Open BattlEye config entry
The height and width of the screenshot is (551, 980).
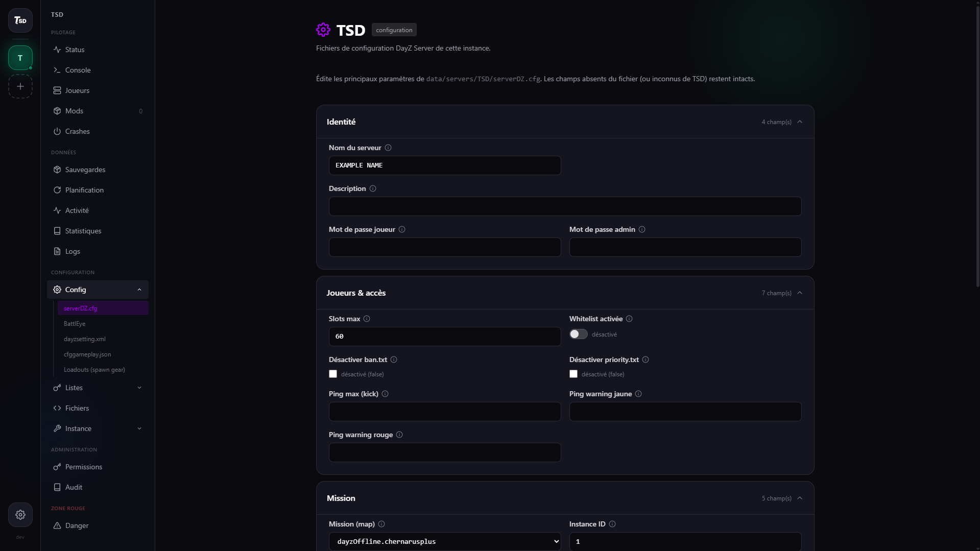[x=103, y=323]
